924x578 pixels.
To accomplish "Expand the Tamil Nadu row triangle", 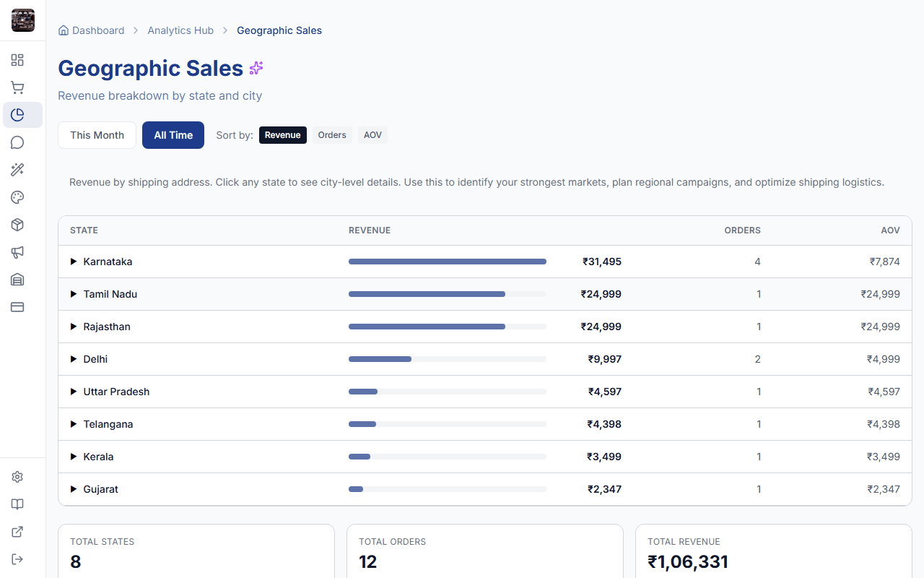I will [74, 294].
